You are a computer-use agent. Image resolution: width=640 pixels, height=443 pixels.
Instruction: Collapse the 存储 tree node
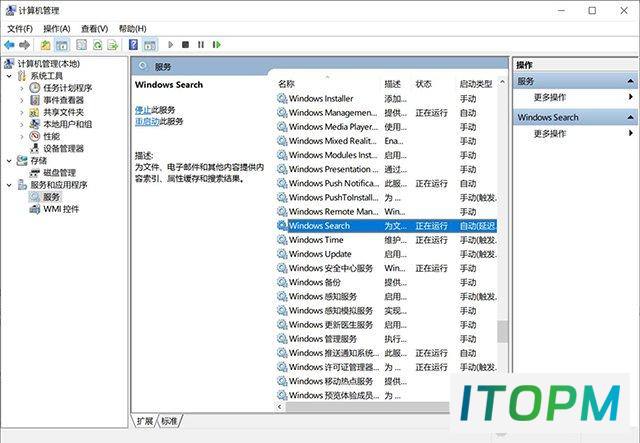click(x=9, y=161)
